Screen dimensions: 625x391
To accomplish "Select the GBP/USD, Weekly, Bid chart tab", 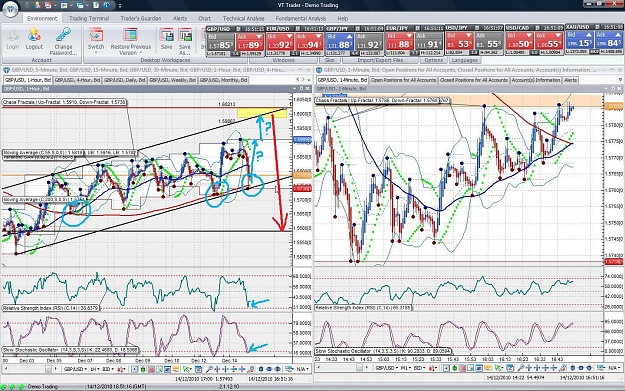I will pyautogui.click(x=172, y=80).
